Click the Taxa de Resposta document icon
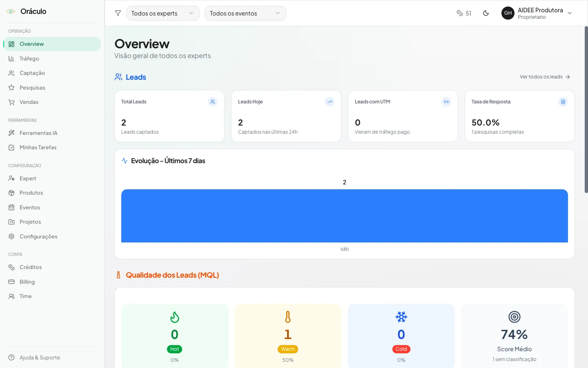This screenshot has height=368, width=588. (563, 102)
